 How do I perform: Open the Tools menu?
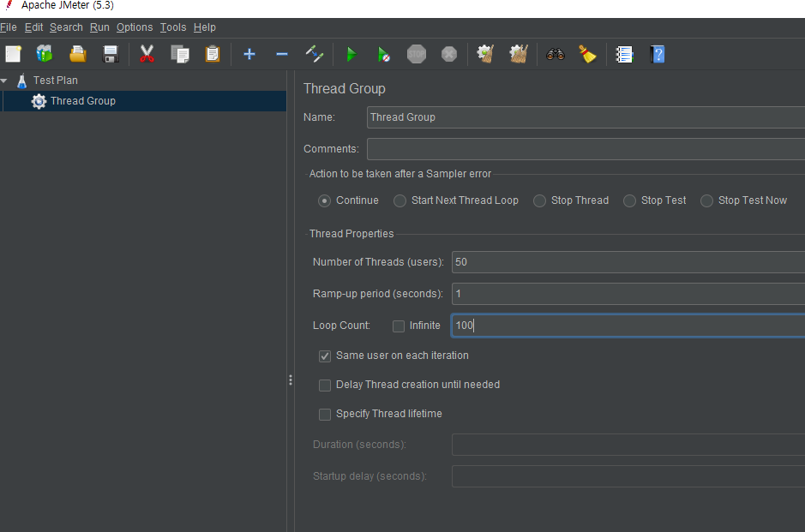point(173,27)
